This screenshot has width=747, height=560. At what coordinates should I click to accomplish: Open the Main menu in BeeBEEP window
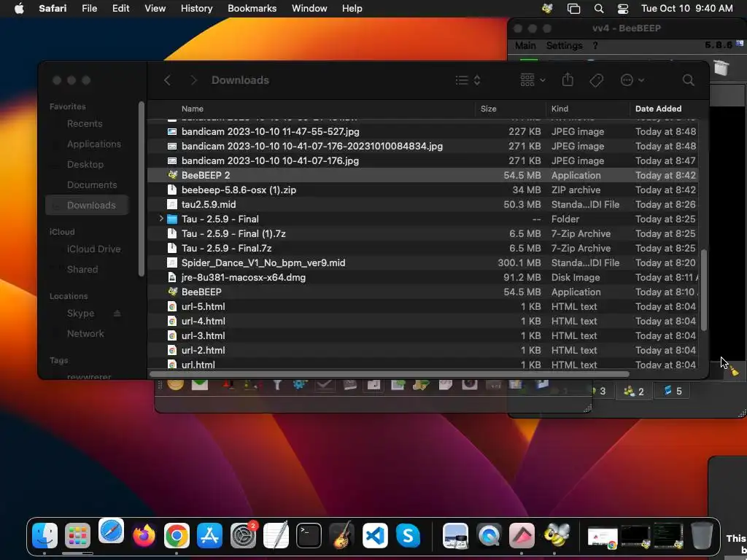525,46
